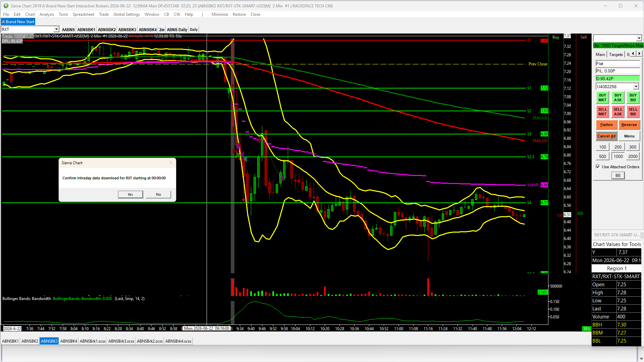Open the CW menu
The image size is (644, 362).
coord(177,14)
